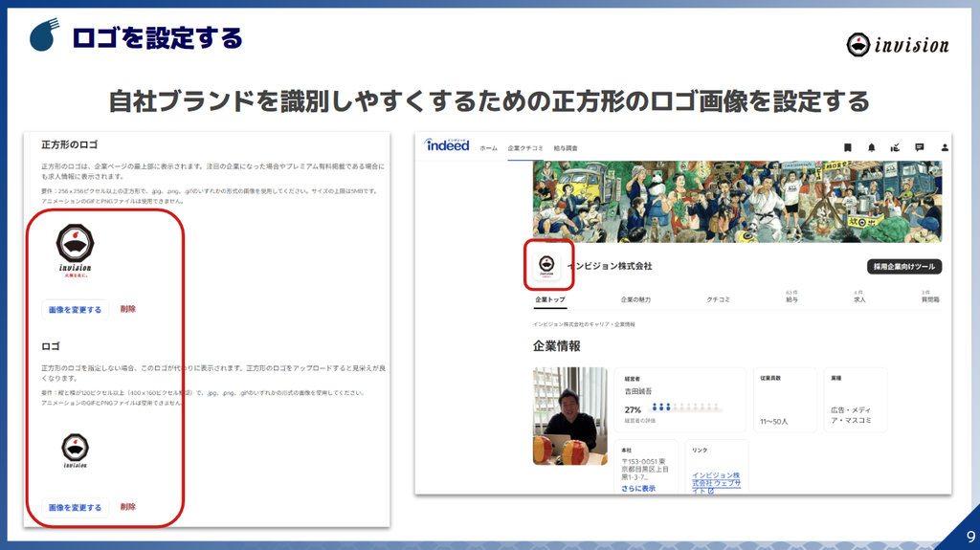Click company logo beside インビジョン株式会社

546,265
